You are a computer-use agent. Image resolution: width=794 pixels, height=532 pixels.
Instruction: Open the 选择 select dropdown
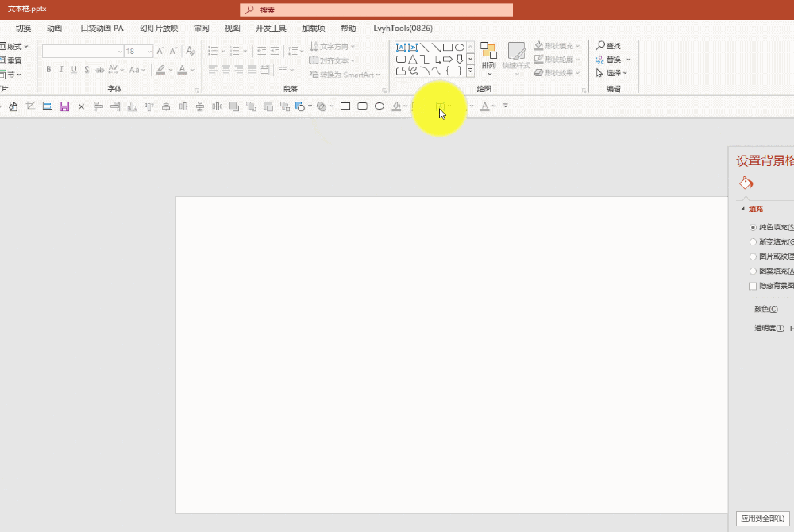click(x=612, y=73)
